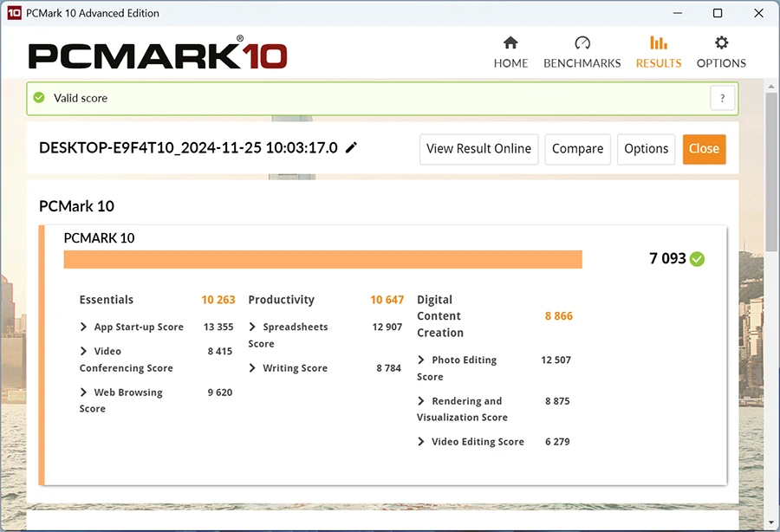Open Benchmarks via the gauge icon
This screenshot has height=532, width=780.
[582, 43]
